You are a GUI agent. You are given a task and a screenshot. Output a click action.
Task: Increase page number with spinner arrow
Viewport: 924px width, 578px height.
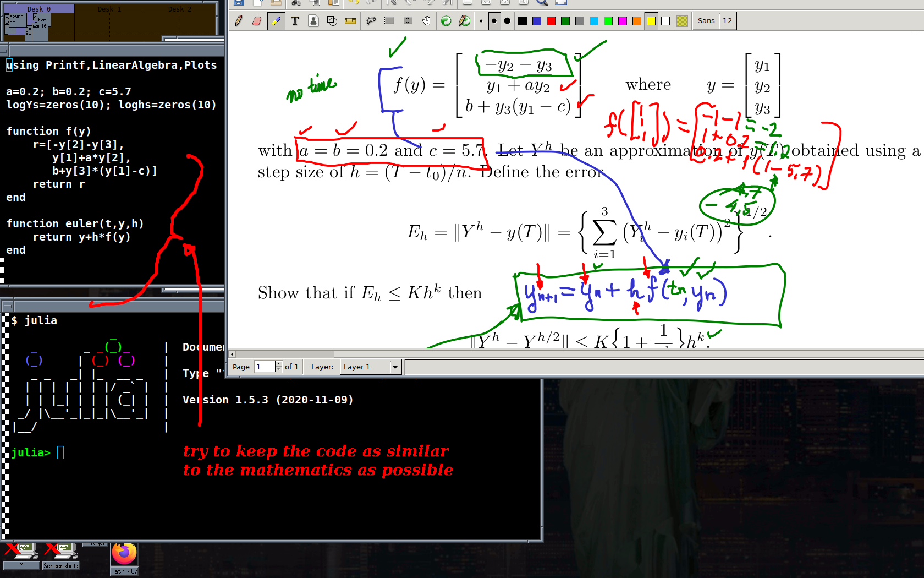click(x=278, y=364)
